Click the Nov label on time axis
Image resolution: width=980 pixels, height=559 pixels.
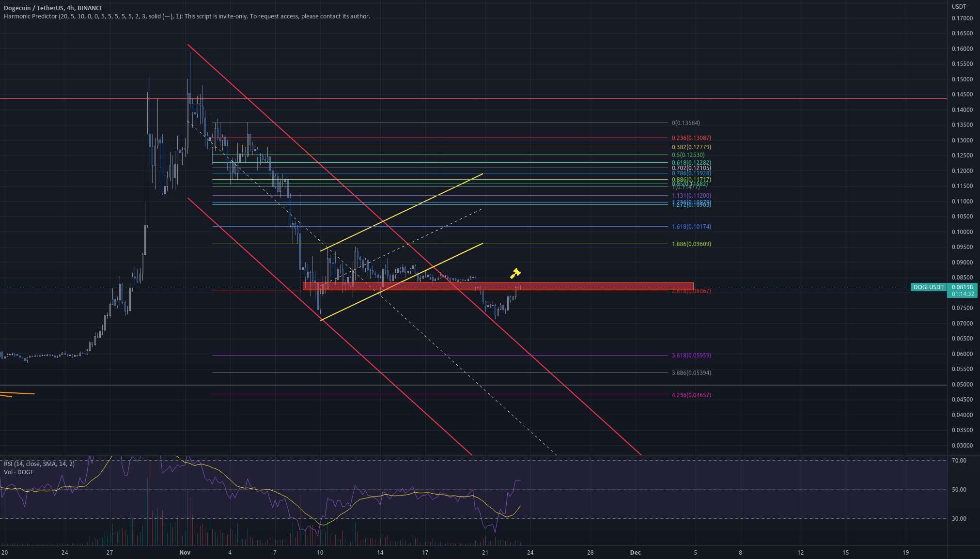click(x=185, y=553)
